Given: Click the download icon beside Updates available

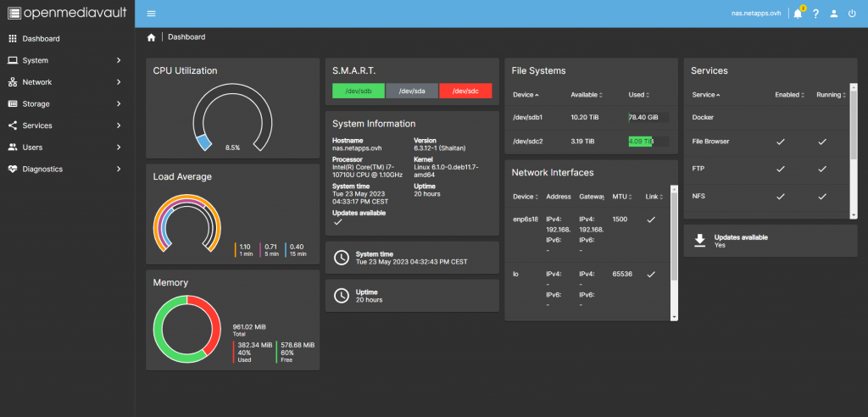Looking at the screenshot, I should pyautogui.click(x=699, y=240).
